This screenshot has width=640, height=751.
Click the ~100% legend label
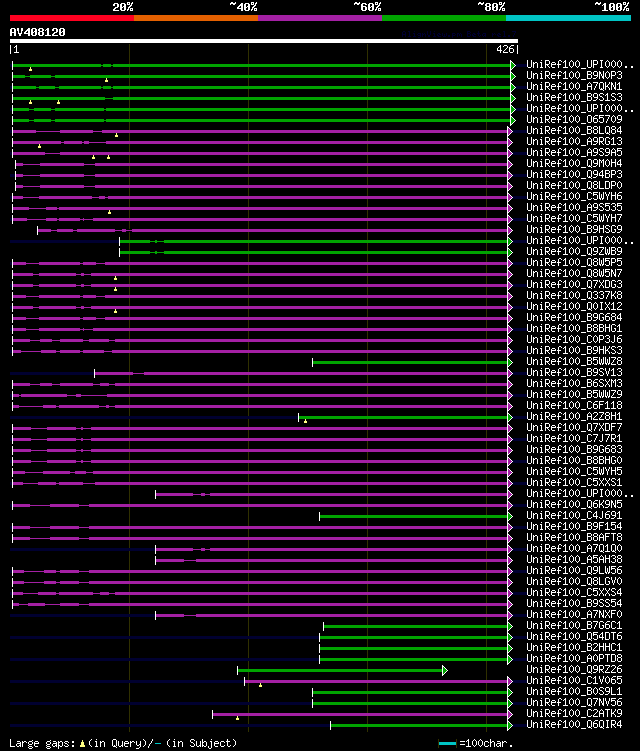[612, 7]
